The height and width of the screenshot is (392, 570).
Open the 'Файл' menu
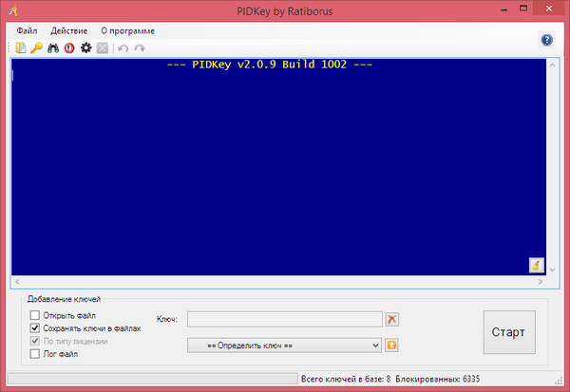(27, 30)
